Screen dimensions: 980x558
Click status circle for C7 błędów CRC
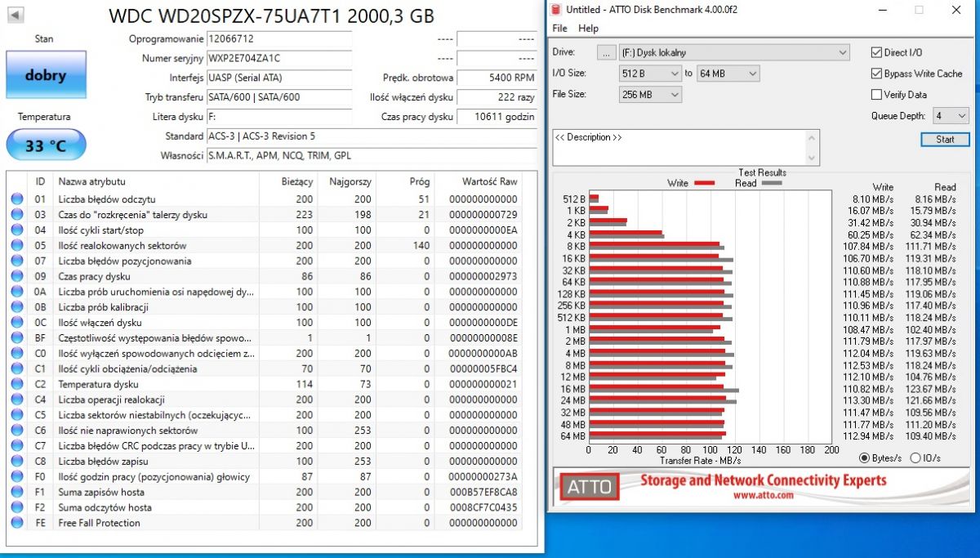(17, 446)
